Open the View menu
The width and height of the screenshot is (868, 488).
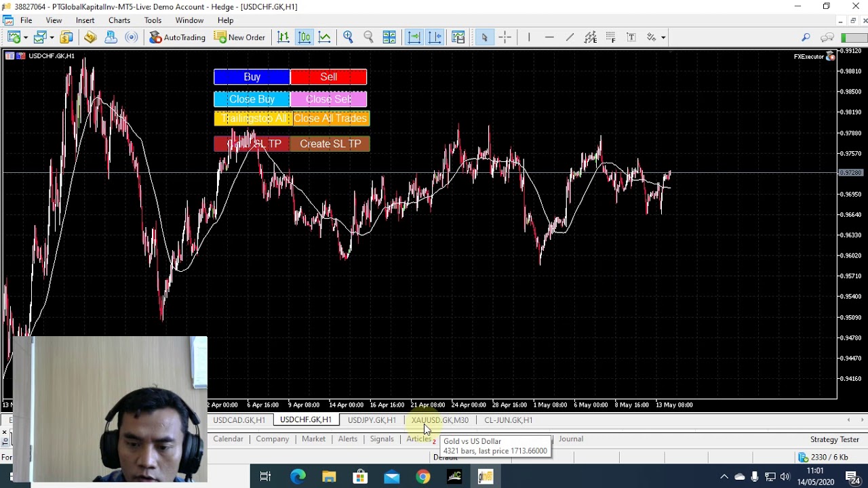pyautogui.click(x=54, y=20)
